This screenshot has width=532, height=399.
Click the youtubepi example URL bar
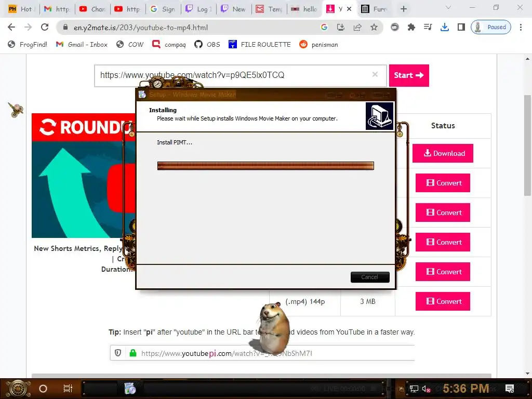(262, 353)
